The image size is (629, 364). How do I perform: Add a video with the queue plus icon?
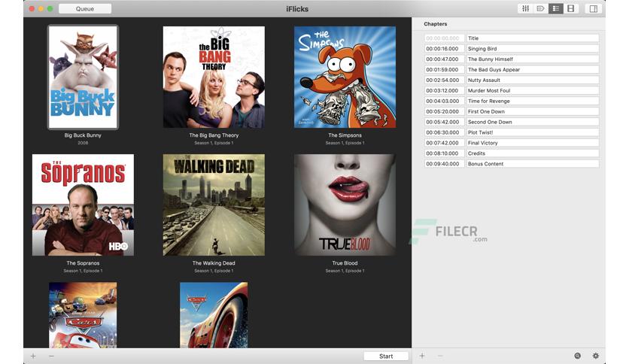pos(33,356)
